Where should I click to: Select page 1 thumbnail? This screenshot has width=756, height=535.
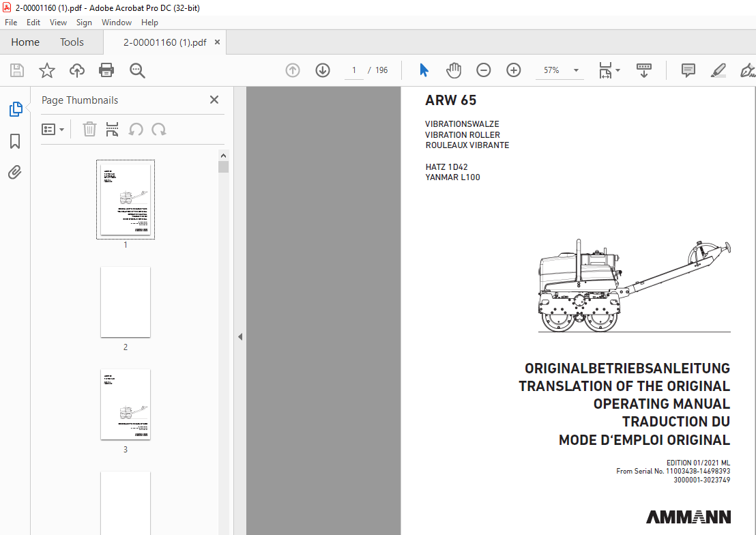[x=126, y=200]
